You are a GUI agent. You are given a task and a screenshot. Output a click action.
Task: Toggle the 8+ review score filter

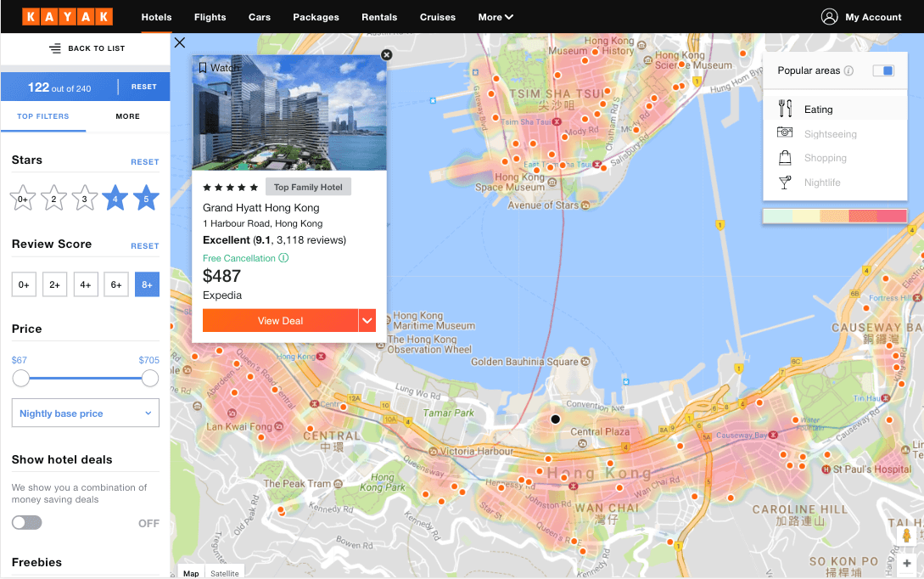pyautogui.click(x=147, y=284)
